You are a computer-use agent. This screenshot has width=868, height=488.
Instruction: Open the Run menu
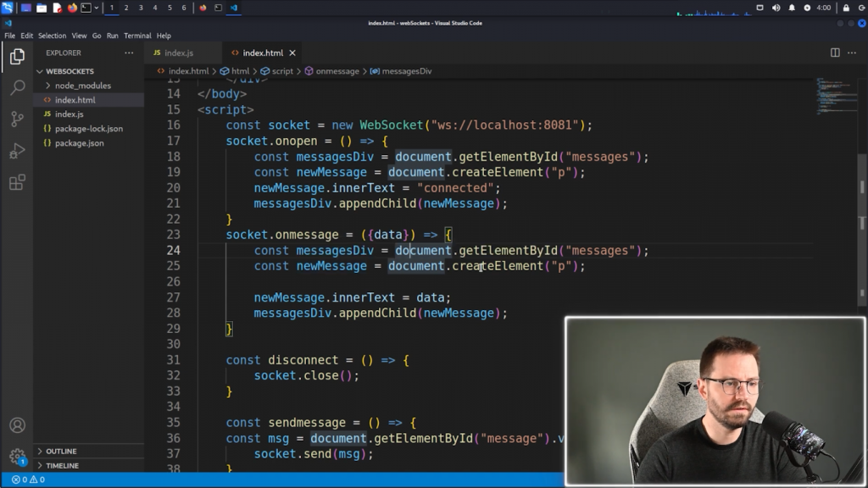113,36
